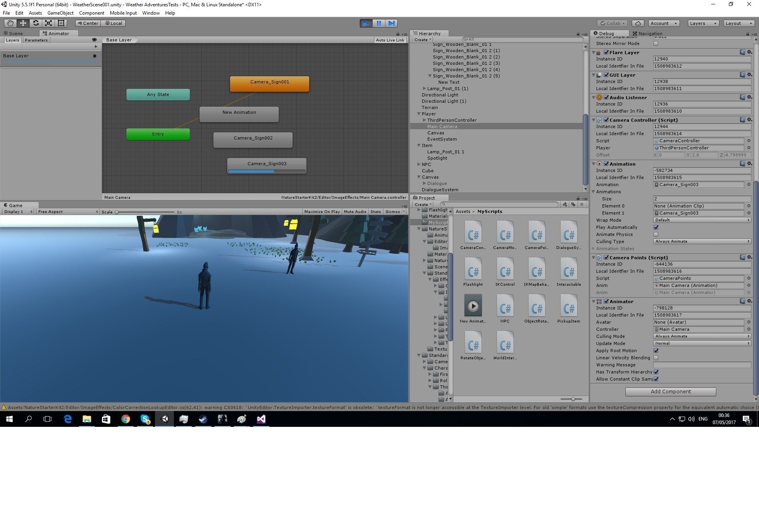Add new animator layer with plus

click(x=96, y=47)
